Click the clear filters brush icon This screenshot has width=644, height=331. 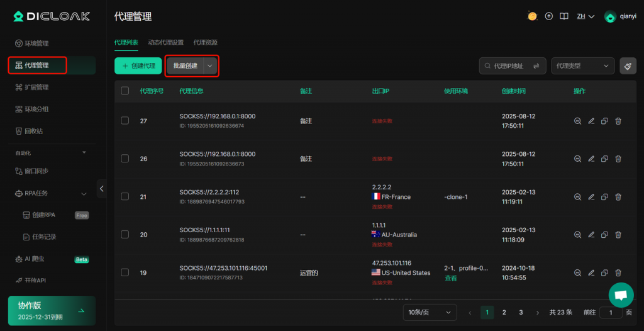click(628, 66)
